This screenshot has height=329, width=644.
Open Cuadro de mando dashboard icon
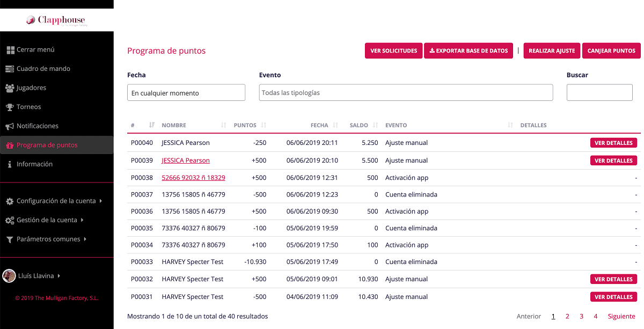pos(10,69)
